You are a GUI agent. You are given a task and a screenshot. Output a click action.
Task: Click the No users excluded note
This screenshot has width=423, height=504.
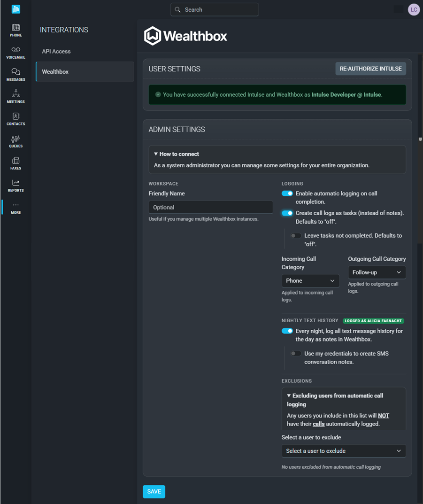(331, 467)
